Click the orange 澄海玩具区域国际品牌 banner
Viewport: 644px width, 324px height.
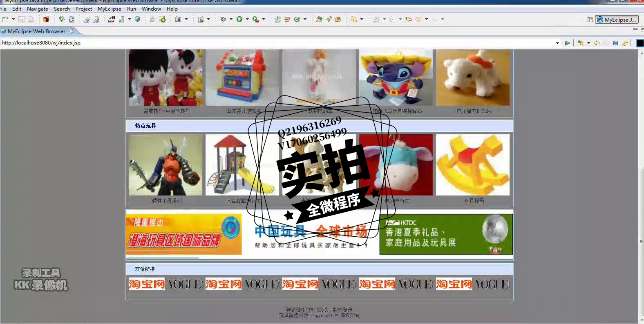pyautogui.click(x=183, y=234)
